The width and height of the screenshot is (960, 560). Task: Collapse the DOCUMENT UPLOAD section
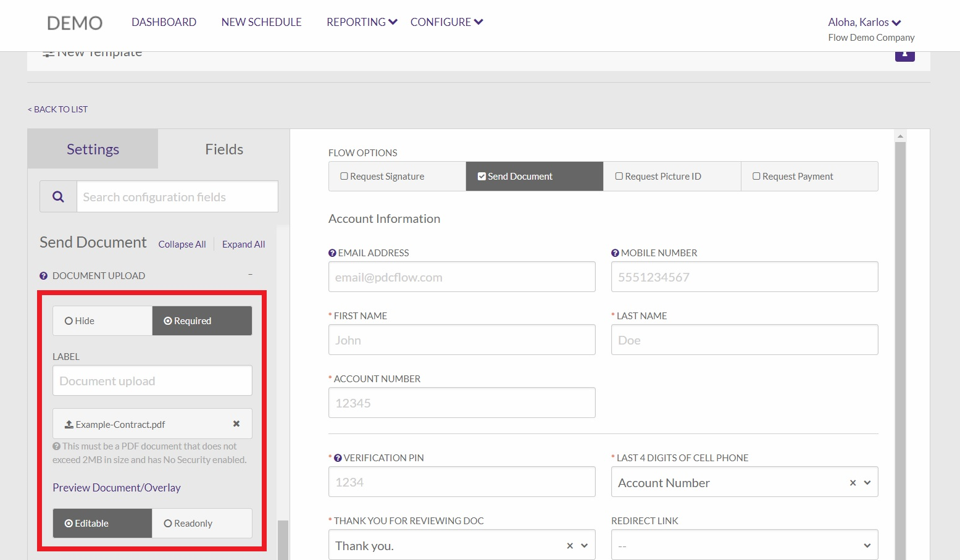250,275
